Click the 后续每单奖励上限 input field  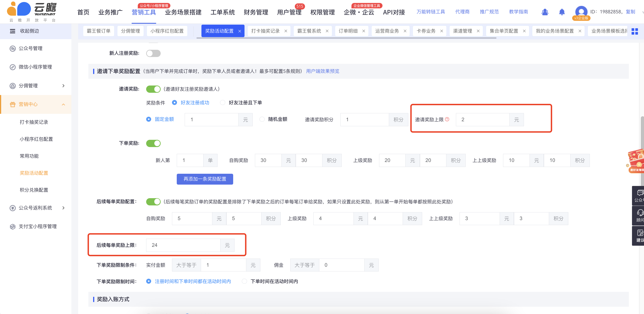(183, 245)
